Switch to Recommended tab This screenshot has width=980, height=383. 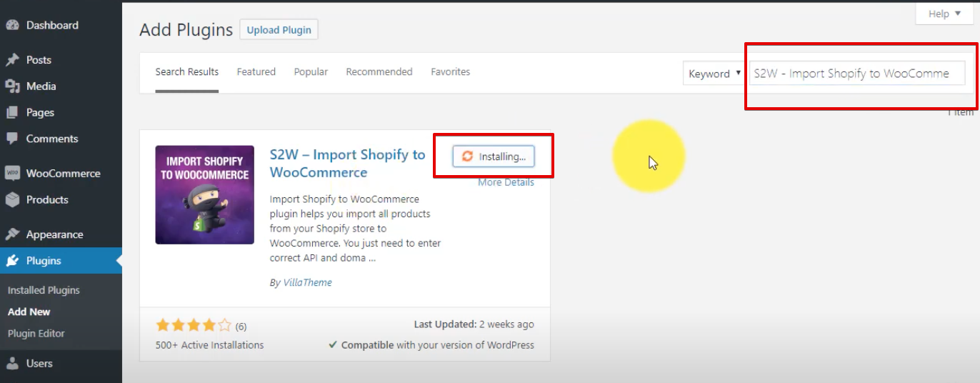379,72
